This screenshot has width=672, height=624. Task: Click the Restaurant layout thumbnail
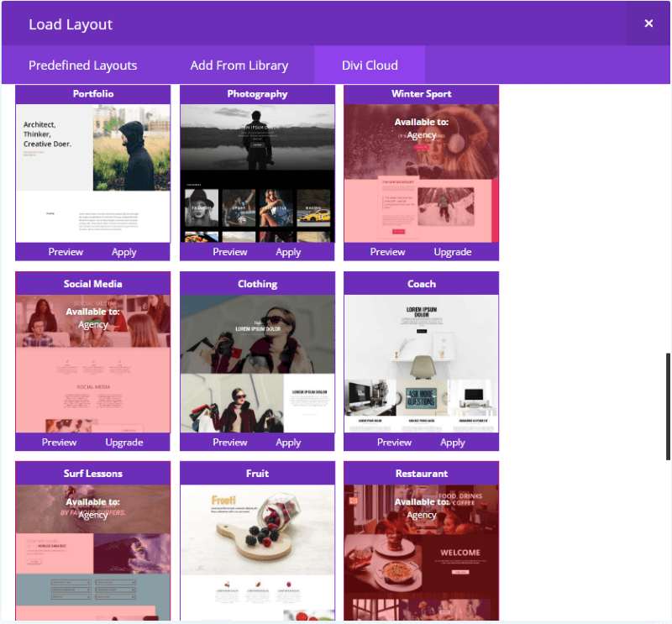coord(421,552)
